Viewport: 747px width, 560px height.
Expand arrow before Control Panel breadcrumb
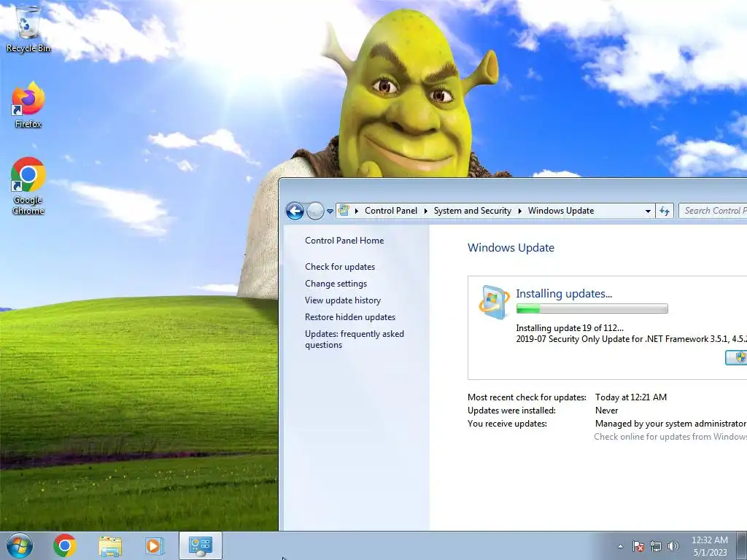click(356, 211)
